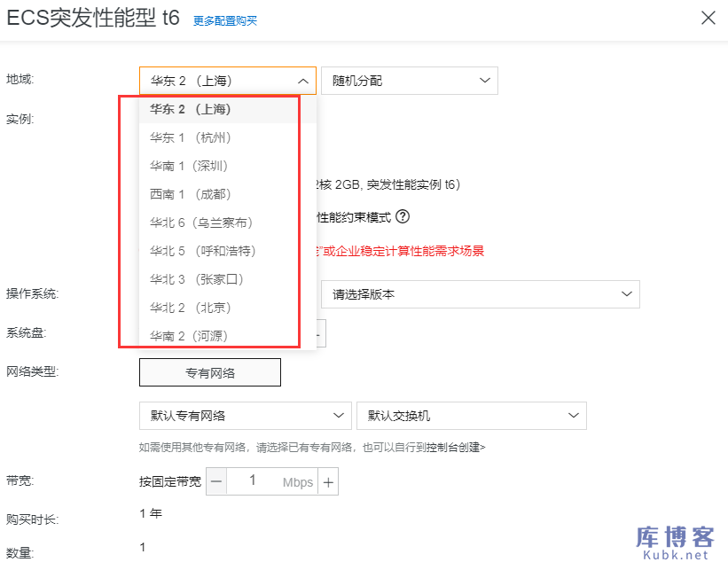Open the 请选择版本 OS version dropdown
The height and width of the screenshot is (570, 728).
481,294
